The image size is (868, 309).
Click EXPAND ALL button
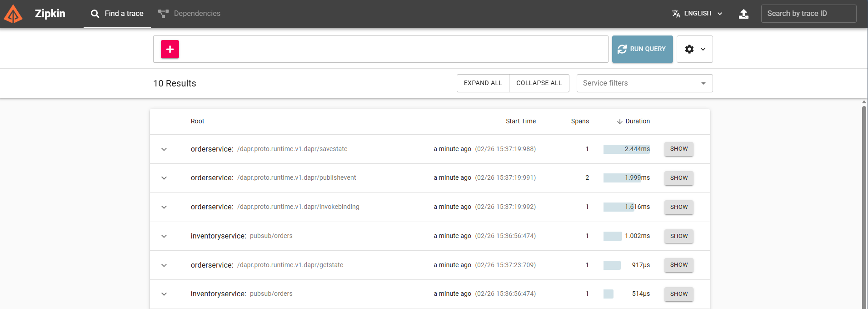coord(483,83)
